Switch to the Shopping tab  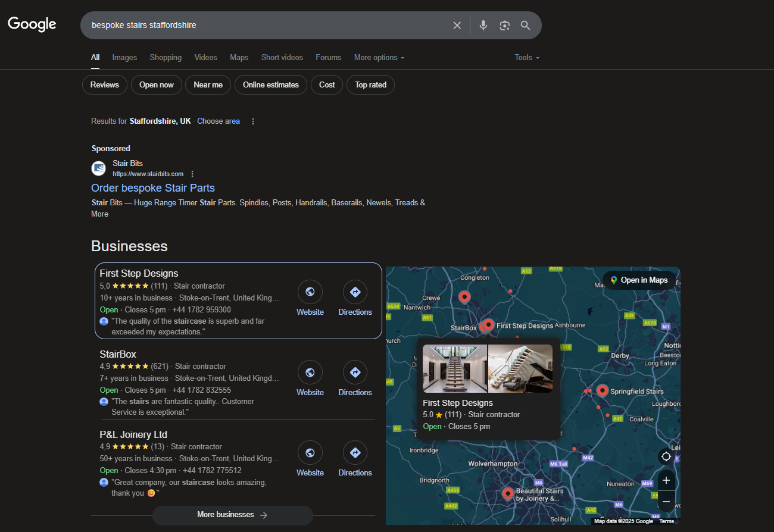click(x=166, y=58)
